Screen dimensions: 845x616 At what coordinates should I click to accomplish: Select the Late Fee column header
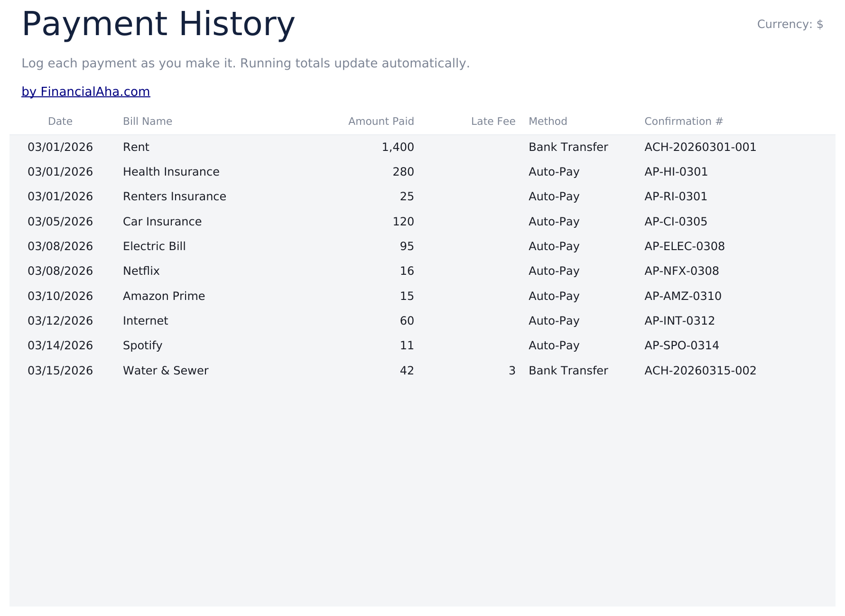[493, 121]
